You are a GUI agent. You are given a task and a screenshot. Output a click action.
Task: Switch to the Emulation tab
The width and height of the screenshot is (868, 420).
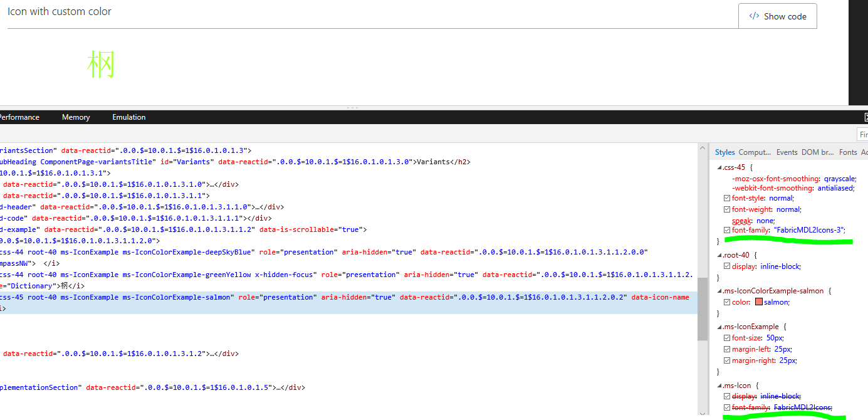coord(128,117)
